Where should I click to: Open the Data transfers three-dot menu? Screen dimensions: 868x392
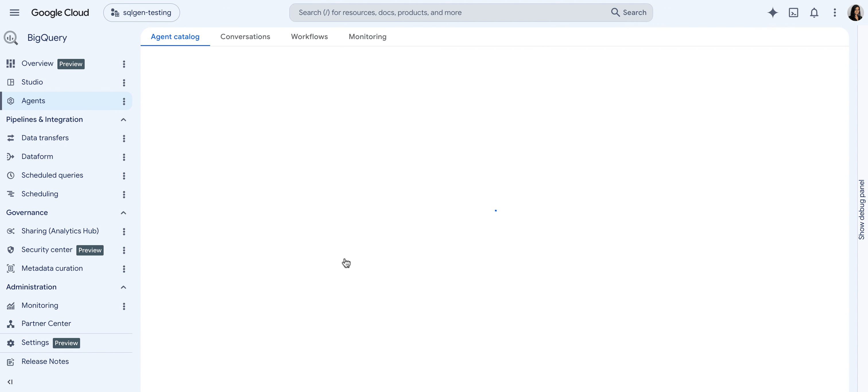coord(124,138)
